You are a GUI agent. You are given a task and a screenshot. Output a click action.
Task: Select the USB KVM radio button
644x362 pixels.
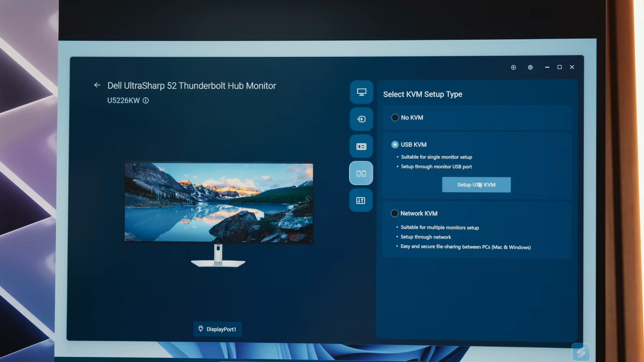pos(395,145)
